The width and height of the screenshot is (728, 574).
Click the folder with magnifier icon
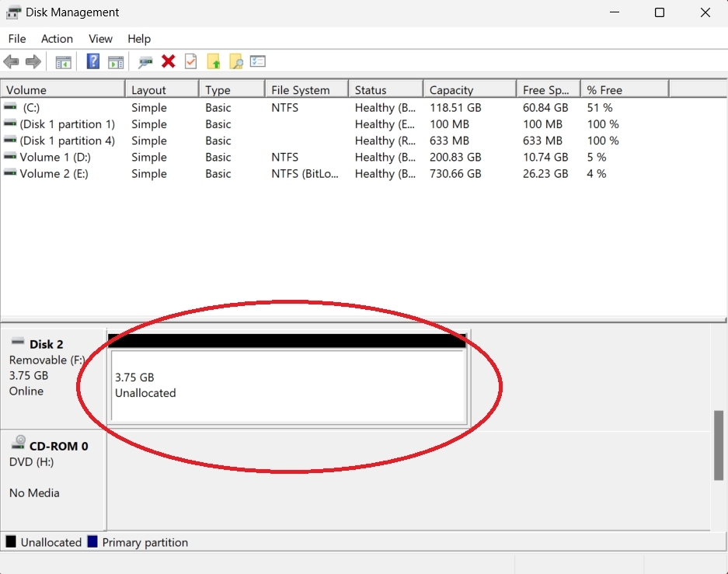(235, 62)
